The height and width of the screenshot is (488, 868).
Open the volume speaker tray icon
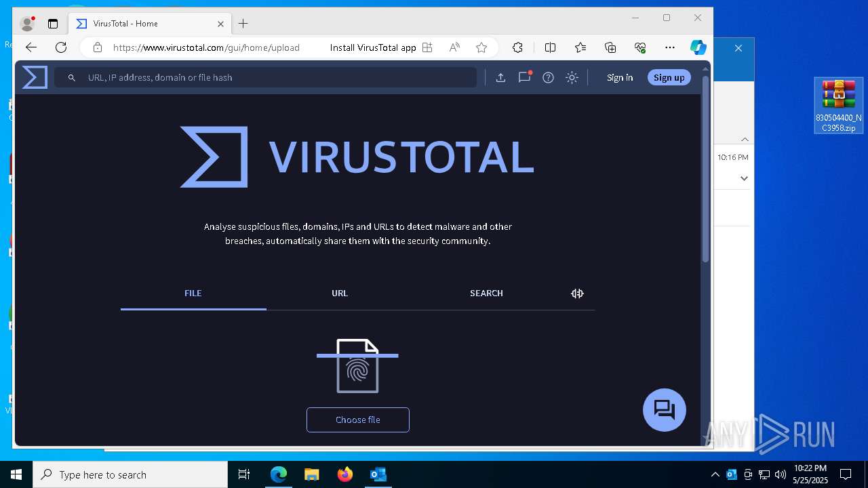pyautogui.click(x=781, y=474)
